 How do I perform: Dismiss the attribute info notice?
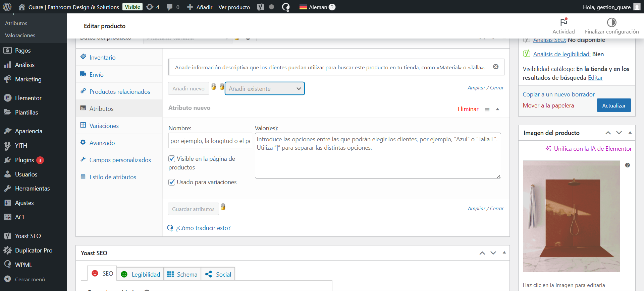pos(496,67)
